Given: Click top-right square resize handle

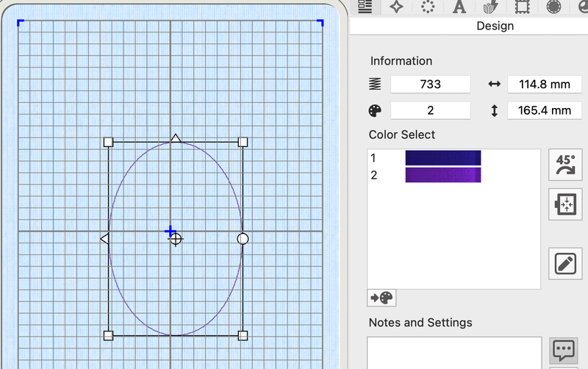Looking at the screenshot, I should pos(243,142).
